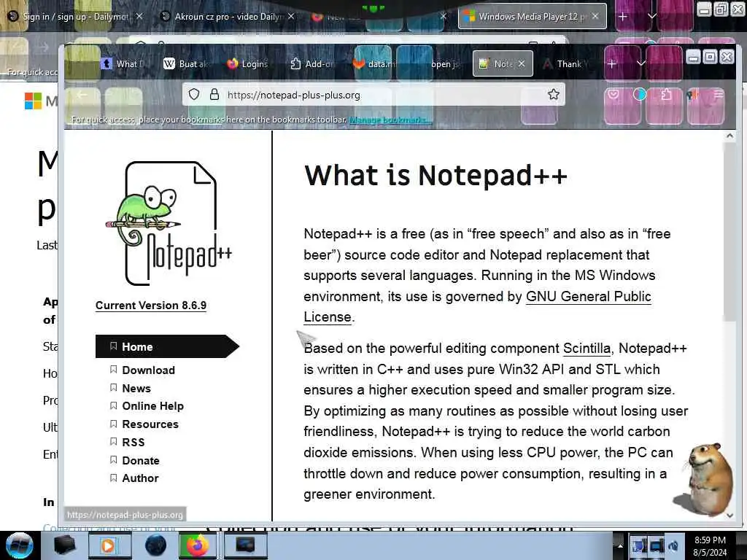
Task: Click the Firefox taskbar icon
Action: click(x=197, y=545)
